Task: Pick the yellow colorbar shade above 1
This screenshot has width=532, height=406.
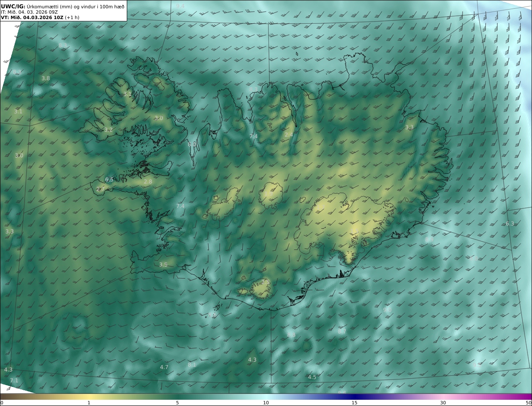Action: tap(89, 396)
